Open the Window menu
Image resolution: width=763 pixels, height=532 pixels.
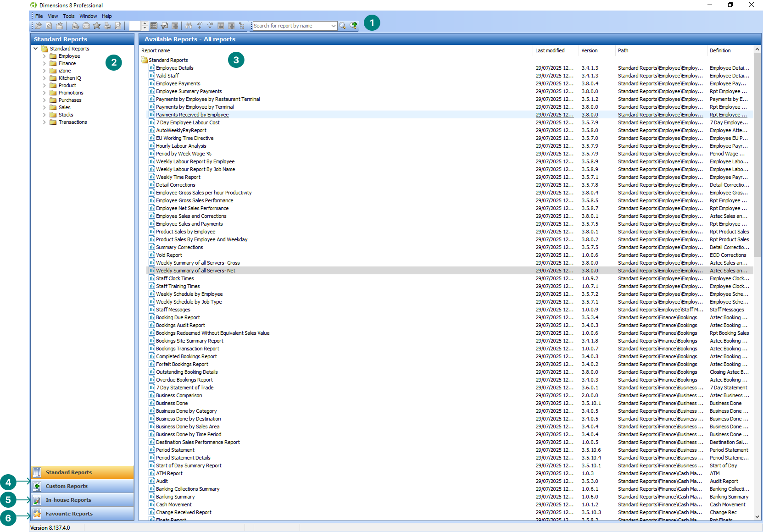click(x=88, y=16)
